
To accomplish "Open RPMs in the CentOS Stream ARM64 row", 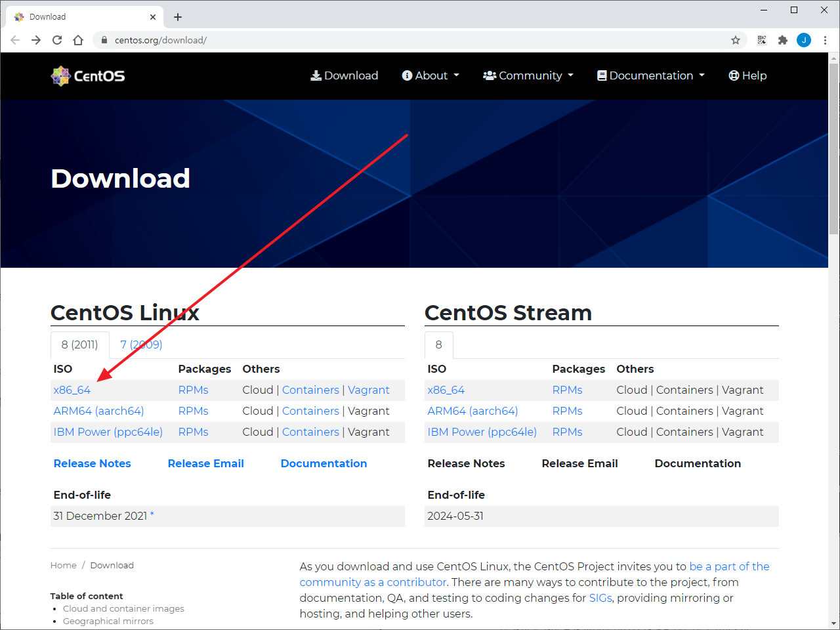I will coord(568,411).
